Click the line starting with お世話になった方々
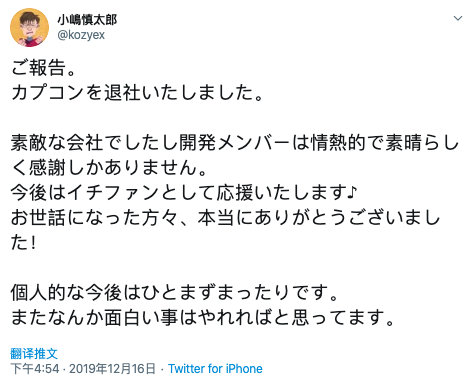This screenshot has width=476, height=384. [x=225, y=218]
